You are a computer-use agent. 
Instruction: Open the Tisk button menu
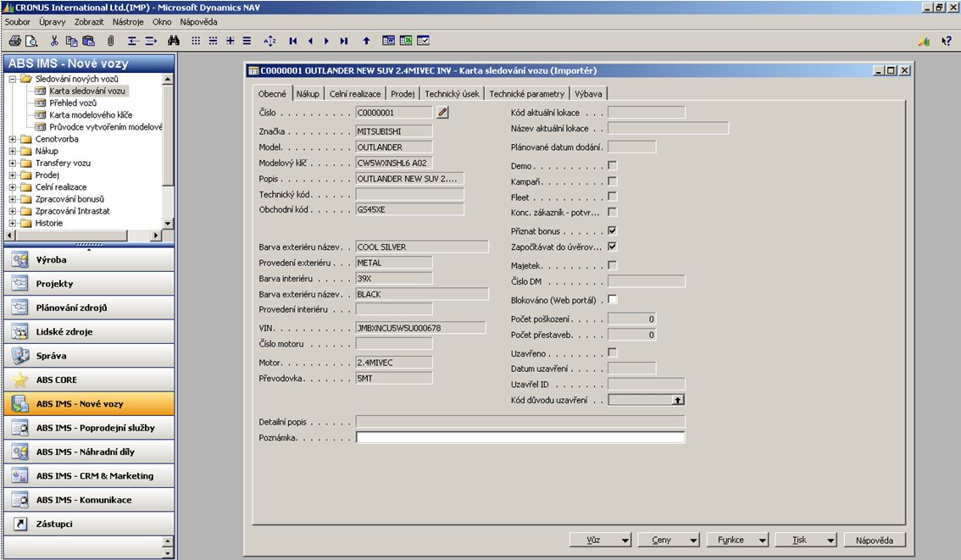pyautogui.click(x=806, y=540)
